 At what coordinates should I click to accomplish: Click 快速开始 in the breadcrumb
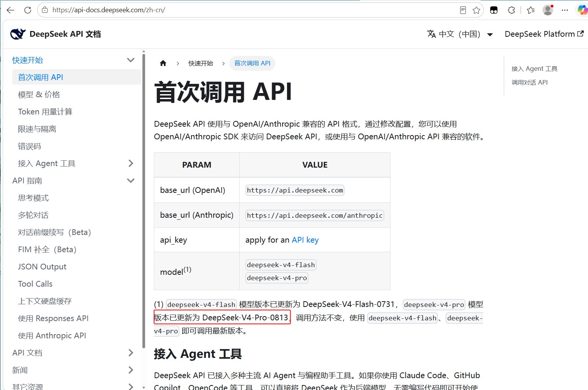pos(201,63)
